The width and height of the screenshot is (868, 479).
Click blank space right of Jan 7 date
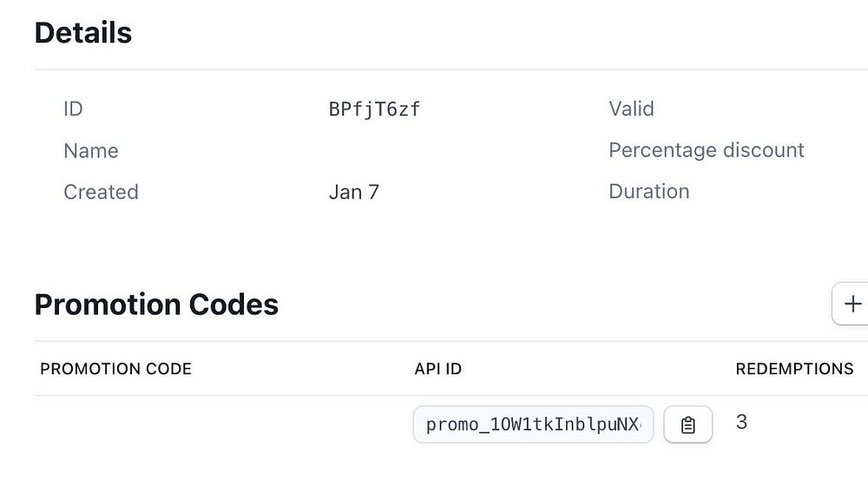[486, 192]
